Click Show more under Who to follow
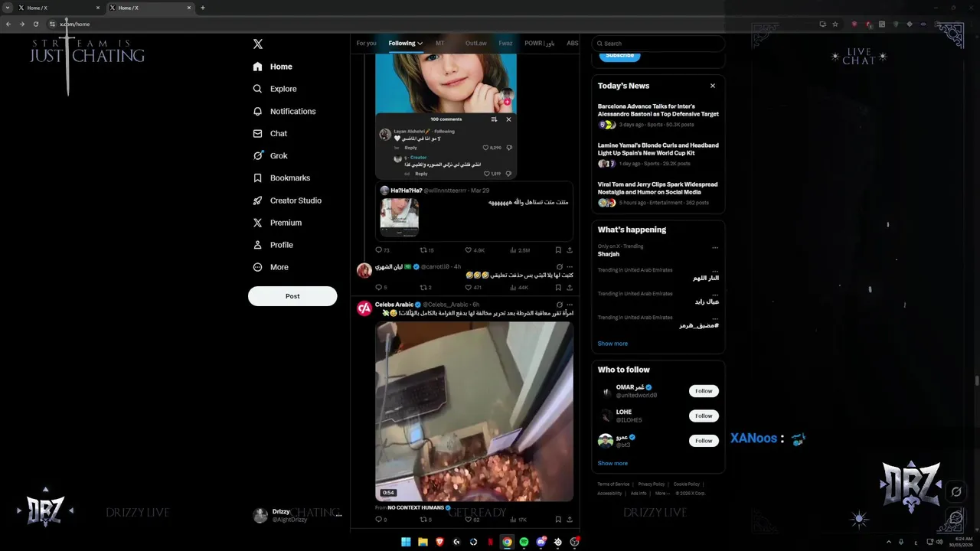The width and height of the screenshot is (980, 551). coord(612,463)
